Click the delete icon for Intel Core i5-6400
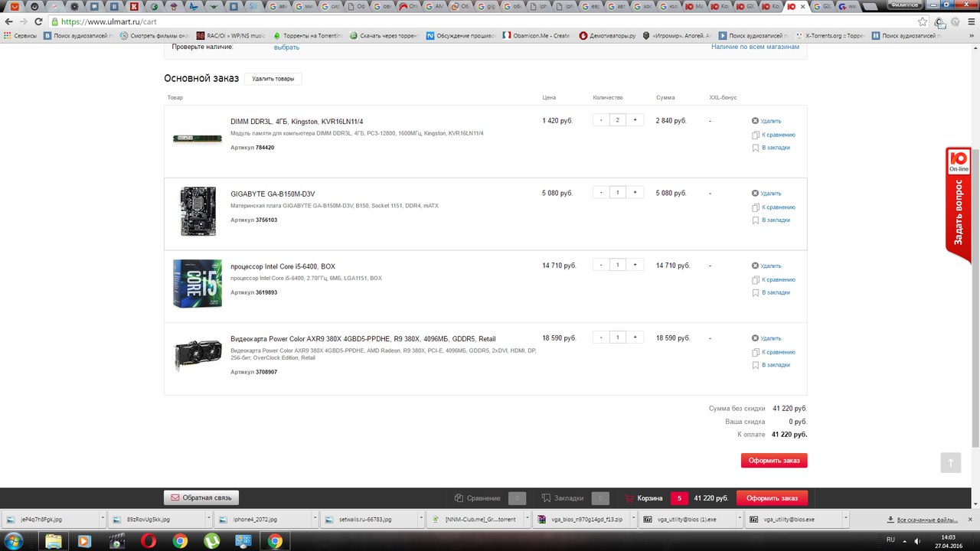This screenshot has height=551, width=980. [x=755, y=266]
